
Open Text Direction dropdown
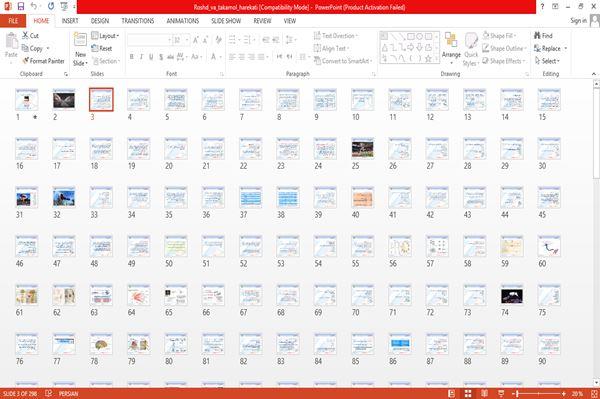[x=336, y=36]
